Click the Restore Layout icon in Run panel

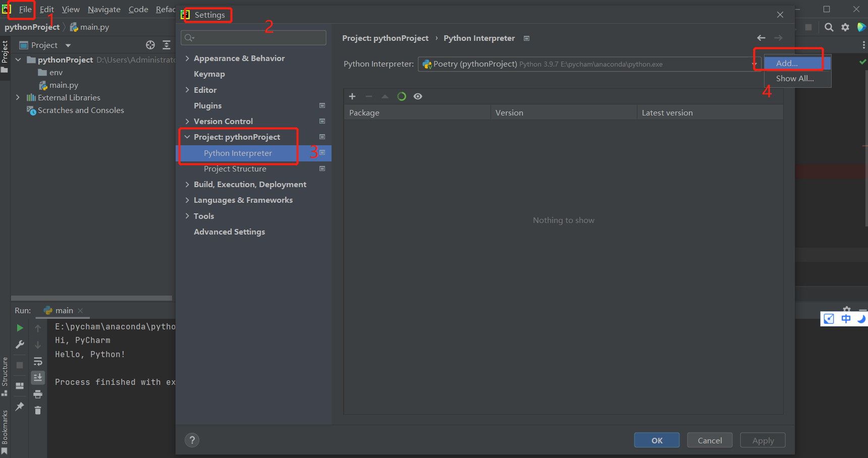(20, 386)
